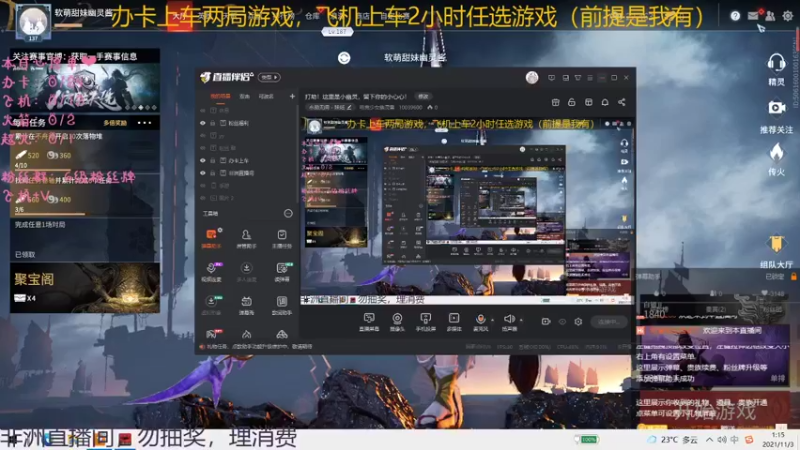Screen dimensions: 800x450
Task: Add a 摄像头 camera source
Action: [x=397, y=322]
